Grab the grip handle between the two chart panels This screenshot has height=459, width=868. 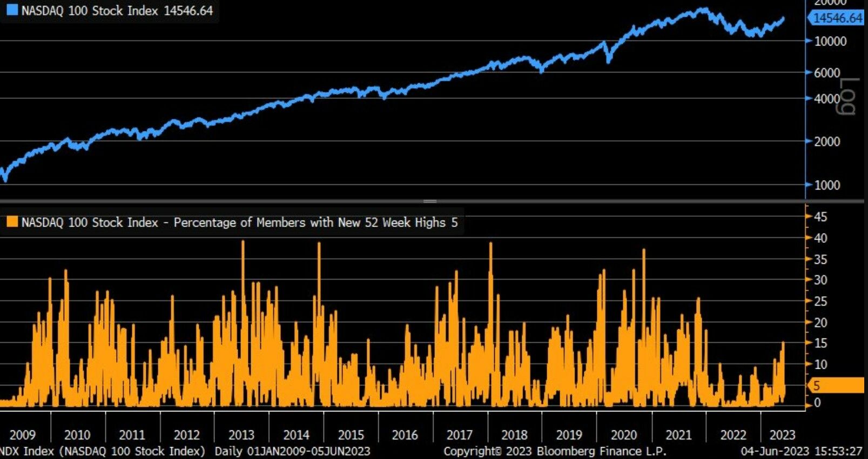pyautogui.click(x=430, y=201)
